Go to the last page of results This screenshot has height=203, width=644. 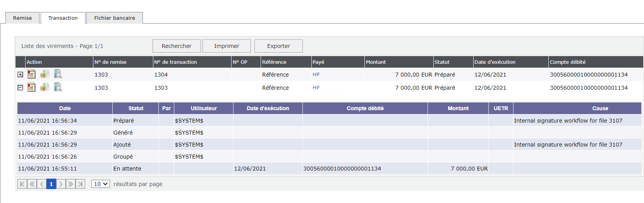click(80, 184)
